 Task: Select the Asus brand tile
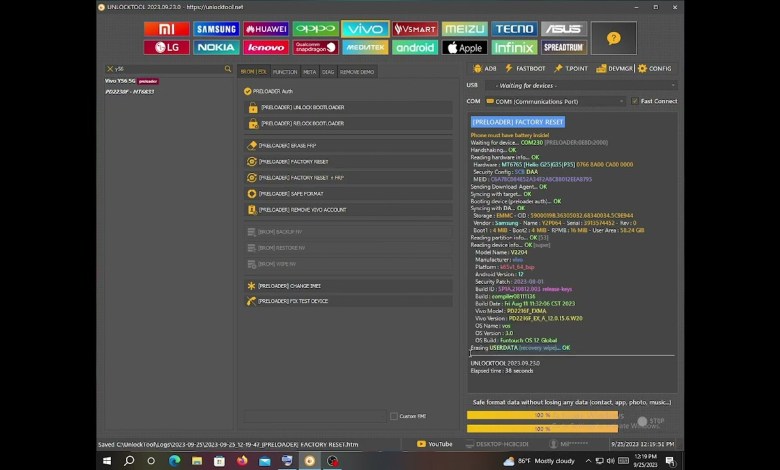click(564, 29)
